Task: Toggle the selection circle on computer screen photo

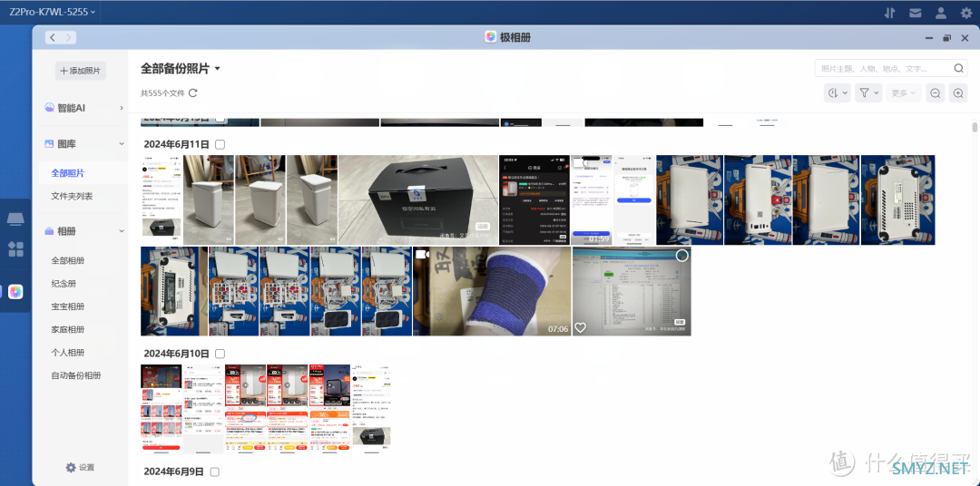Action: 681,256
